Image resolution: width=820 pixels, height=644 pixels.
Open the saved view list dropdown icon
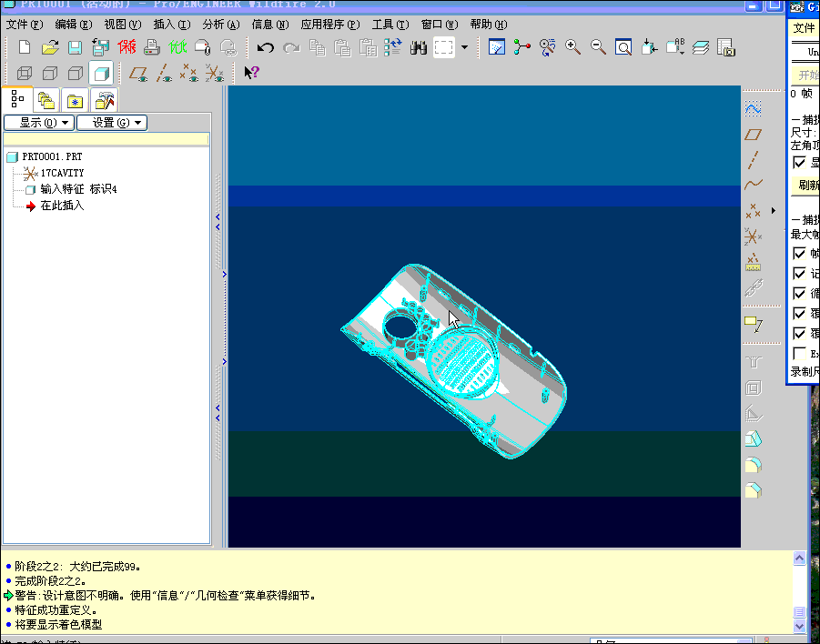point(674,47)
